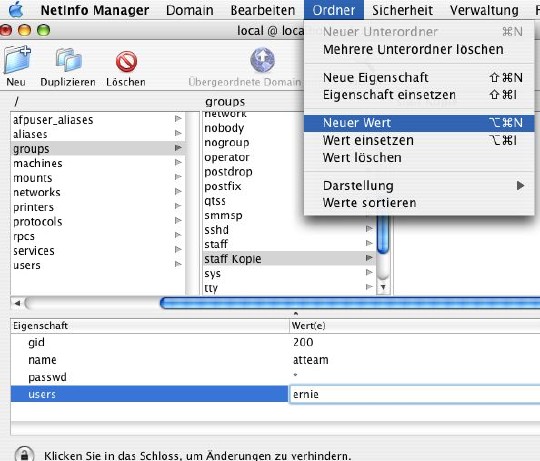This screenshot has height=461, width=540.
Task: Expand the printers directory arrow
Action: click(x=178, y=206)
